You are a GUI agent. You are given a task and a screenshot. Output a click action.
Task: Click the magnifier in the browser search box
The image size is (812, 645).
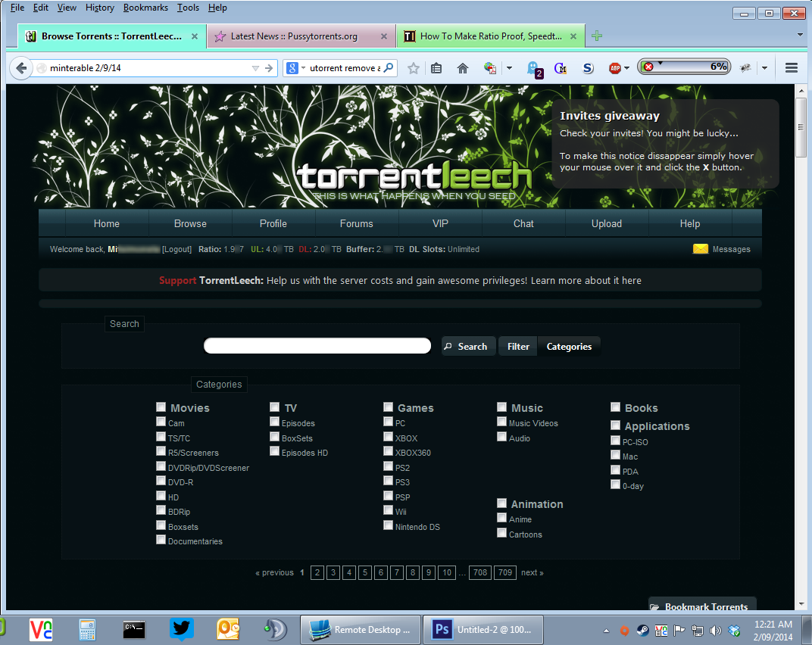389,67
